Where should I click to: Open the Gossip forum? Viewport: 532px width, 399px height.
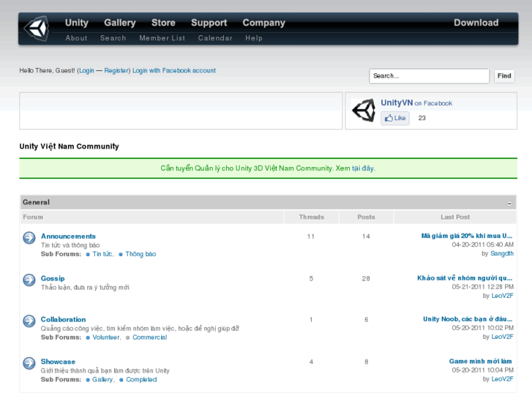53,278
